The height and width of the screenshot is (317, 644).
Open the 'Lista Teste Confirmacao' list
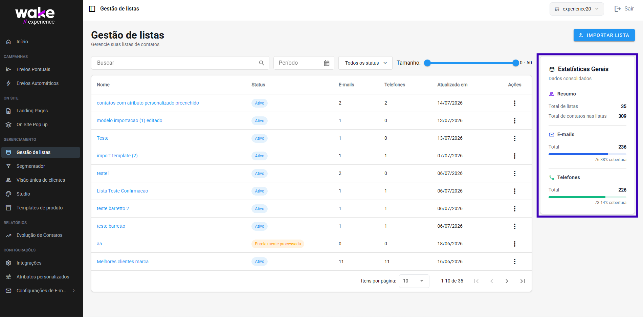tap(123, 191)
